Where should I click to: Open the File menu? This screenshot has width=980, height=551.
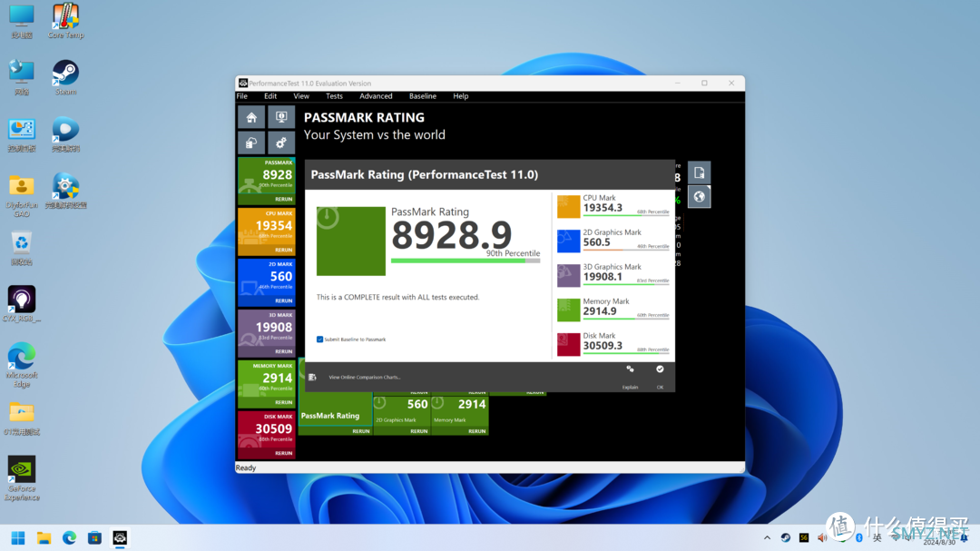click(x=242, y=96)
